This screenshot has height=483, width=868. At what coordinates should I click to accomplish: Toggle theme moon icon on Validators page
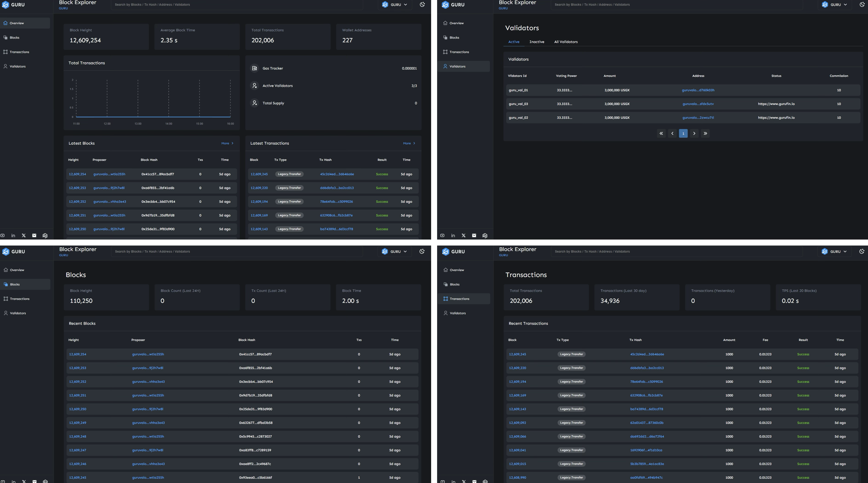(x=862, y=5)
